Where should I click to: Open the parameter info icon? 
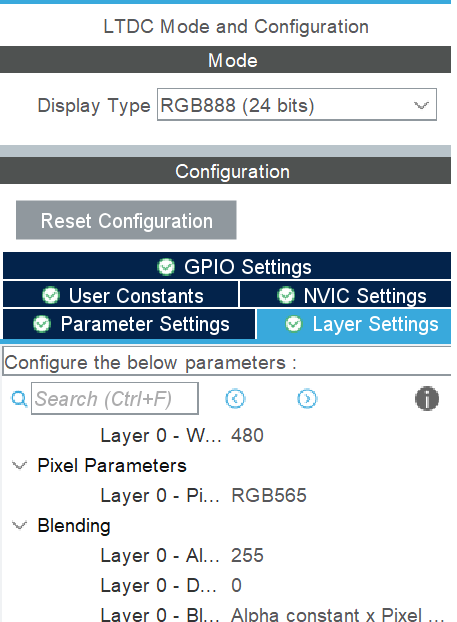pyautogui.click(x=427, y=398)
